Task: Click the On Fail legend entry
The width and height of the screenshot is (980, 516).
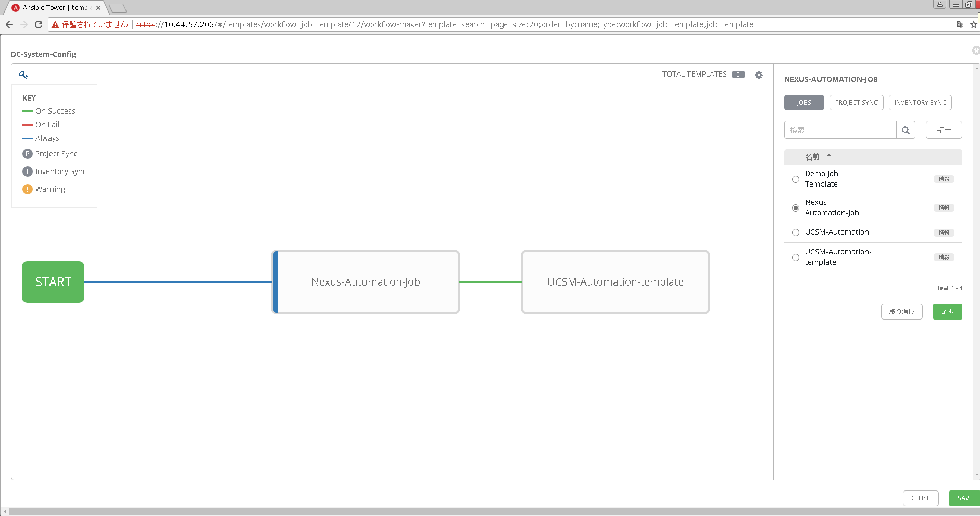Action: [41, 125]
